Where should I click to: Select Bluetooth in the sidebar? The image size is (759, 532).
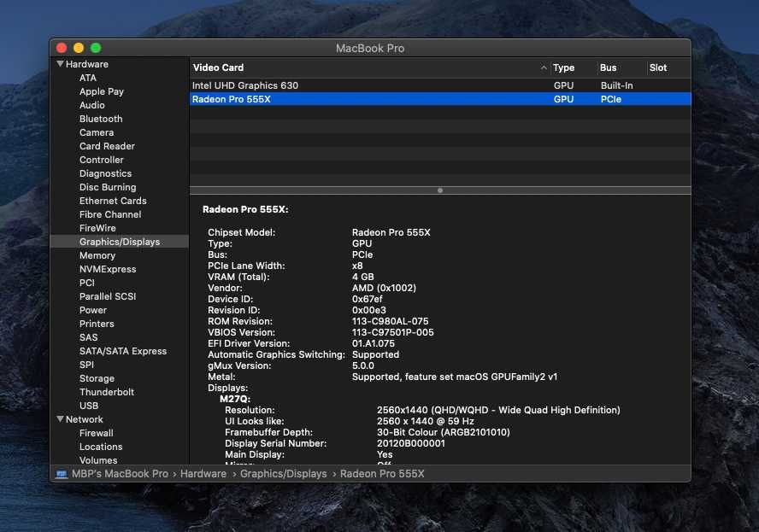pyautogui.click(x=101, y=119)
